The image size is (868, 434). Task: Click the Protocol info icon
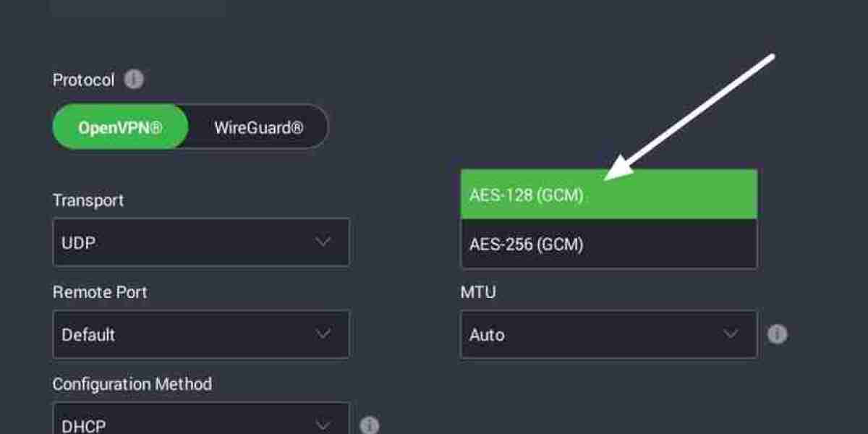tap(135, 80)
